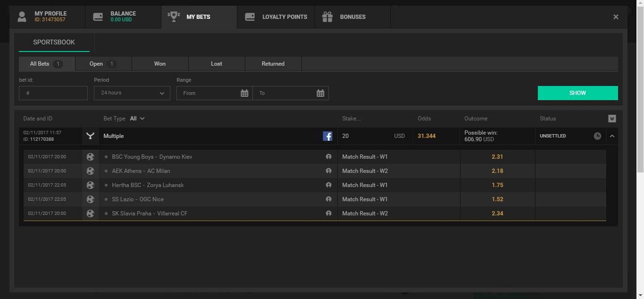Screen dimensions: 644x299
Task: Select the Returned bets filter
Action: (x=273, y=63)
